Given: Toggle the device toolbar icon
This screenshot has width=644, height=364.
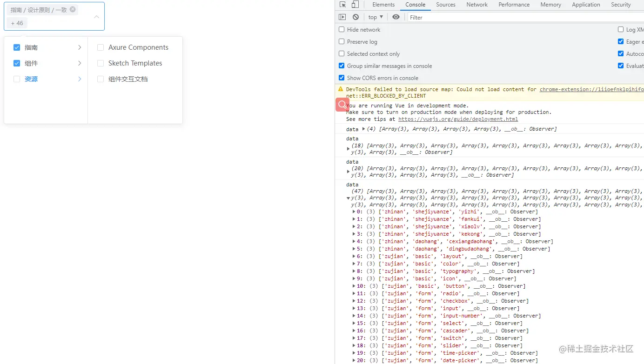Looking at the screenshot, I should [x=355, y=5].
